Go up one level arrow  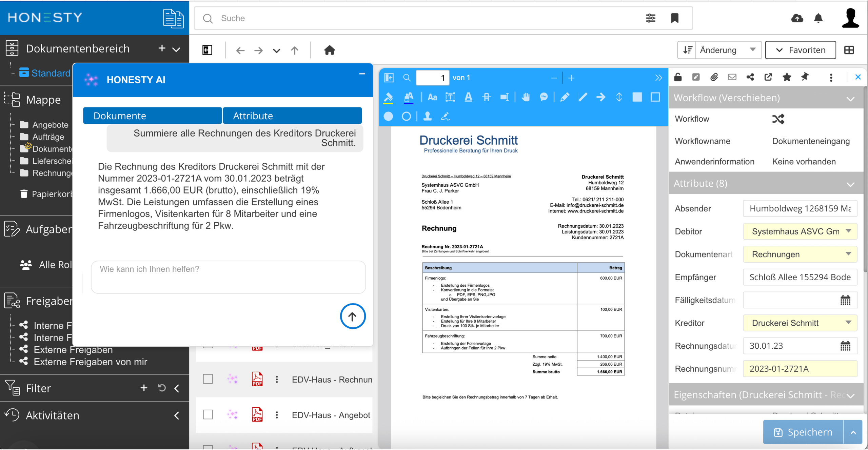pyautogui.click(x=295, y=50)
